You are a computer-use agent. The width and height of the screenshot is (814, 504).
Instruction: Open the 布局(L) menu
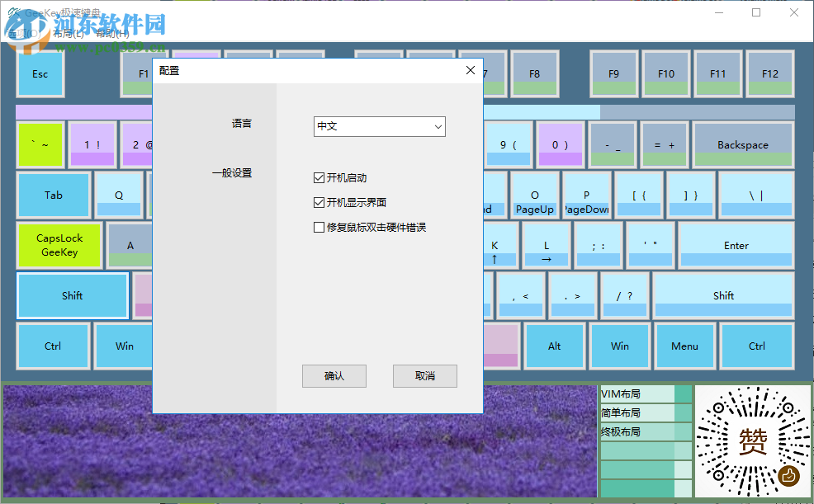pyautogui.click(x=68, y=34)
